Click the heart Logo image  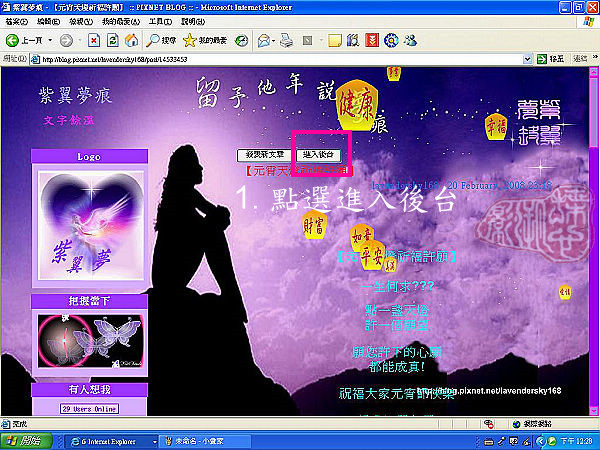click(x=91, y=226)
